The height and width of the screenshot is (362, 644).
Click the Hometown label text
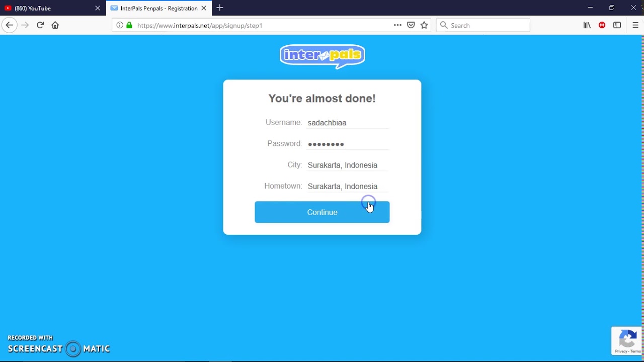[x=283, y=186]
